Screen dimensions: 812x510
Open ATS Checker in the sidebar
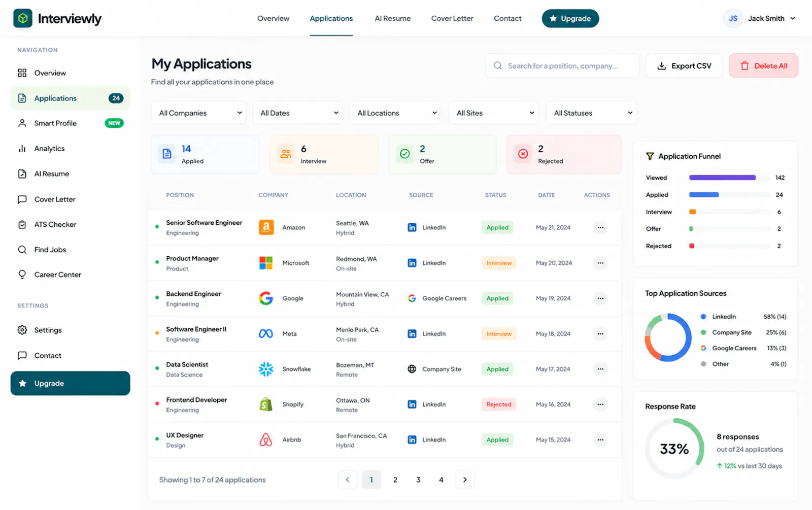(x=70, y=224)
